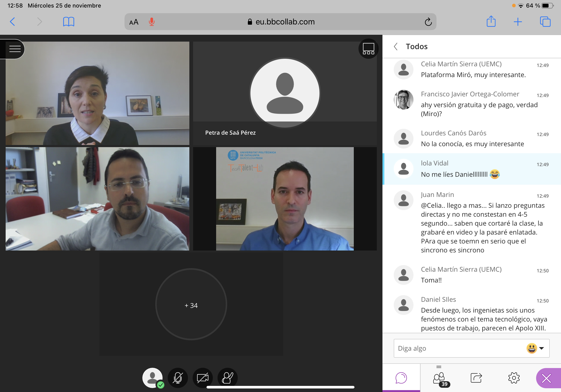This screenshot has height=392, width=561.
Task: Close the Collaborate side panel
Action: click(547, 378)
